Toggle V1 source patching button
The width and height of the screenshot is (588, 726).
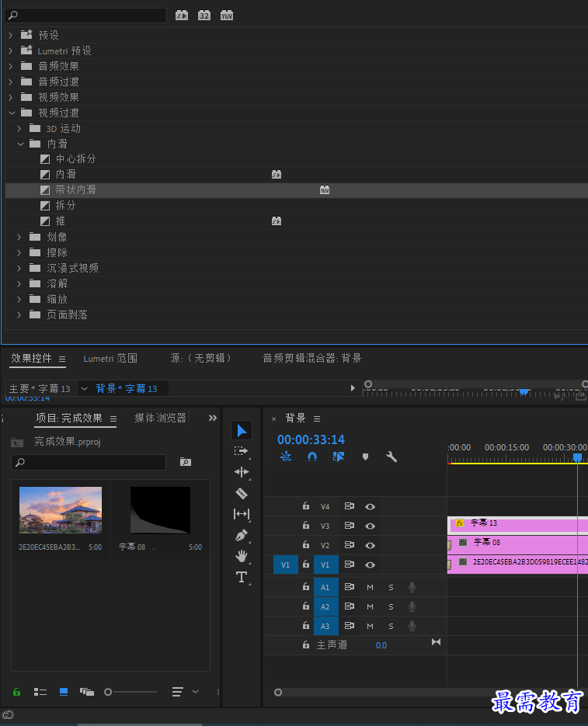[x=285, y=564]
